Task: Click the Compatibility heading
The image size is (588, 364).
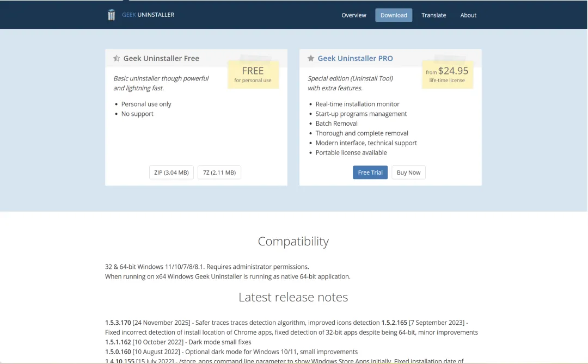Action: (293, 241)
